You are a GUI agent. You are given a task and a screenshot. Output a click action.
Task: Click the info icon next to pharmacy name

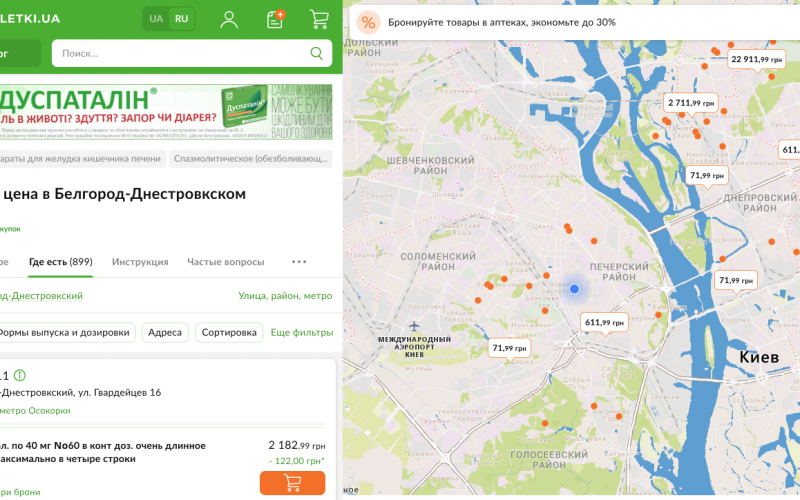20,376
